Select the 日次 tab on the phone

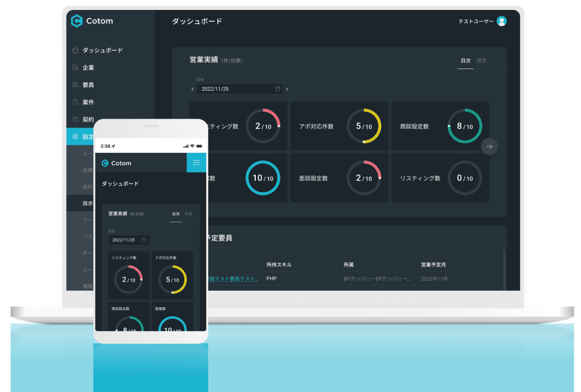click(x=176, y=214)
